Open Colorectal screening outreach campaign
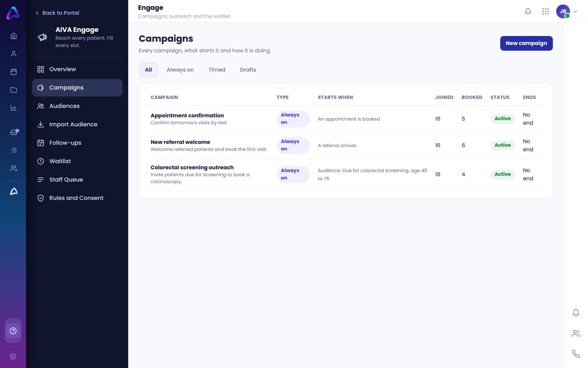588x368 pixels. point(192,167)
